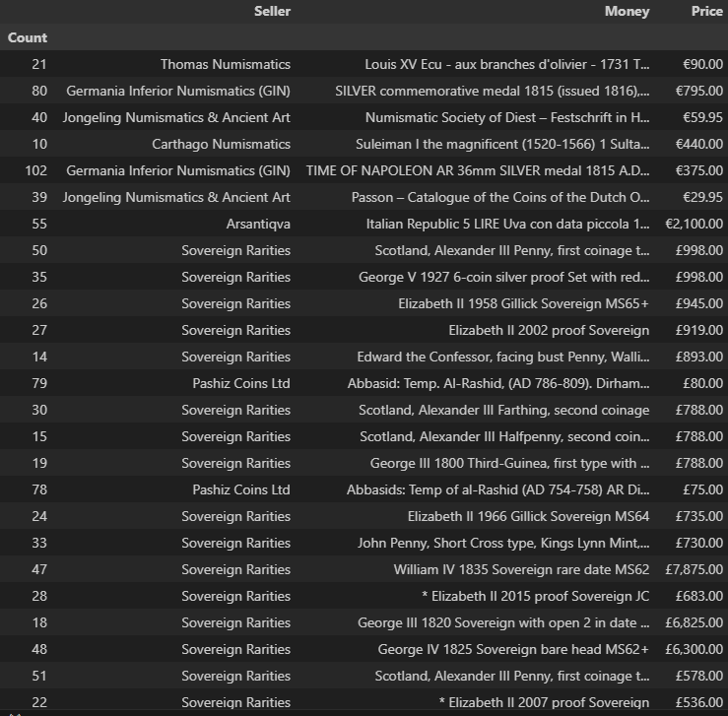
Task: Click the Alexander III Farthing second coinage cell
Action: (503, 410)
